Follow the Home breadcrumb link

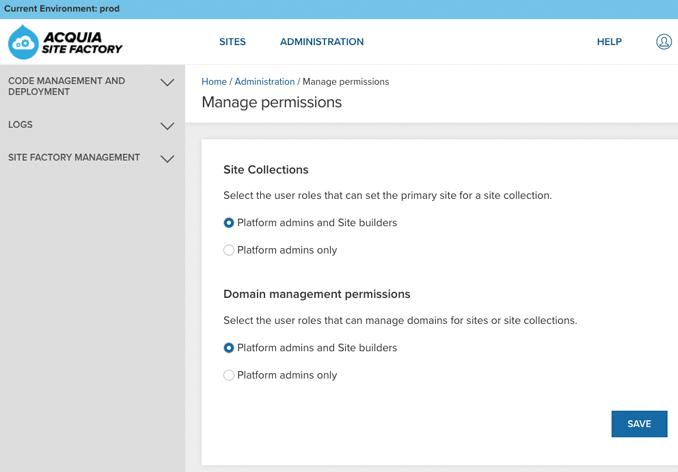214,82
